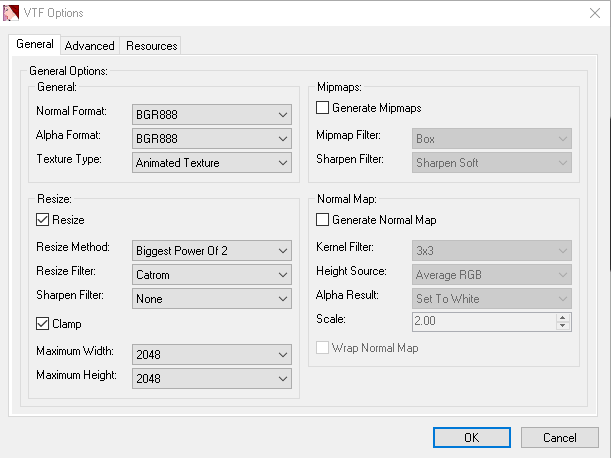The height and width of the screenshot is (458, 611).
Task: Open the Alpha Format dropdown
Action: (x=211, y=138)
